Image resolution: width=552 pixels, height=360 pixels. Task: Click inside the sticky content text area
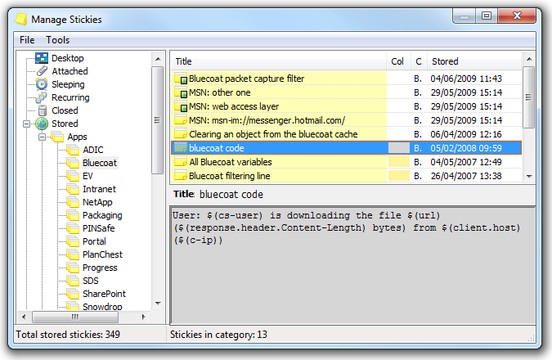353,265
